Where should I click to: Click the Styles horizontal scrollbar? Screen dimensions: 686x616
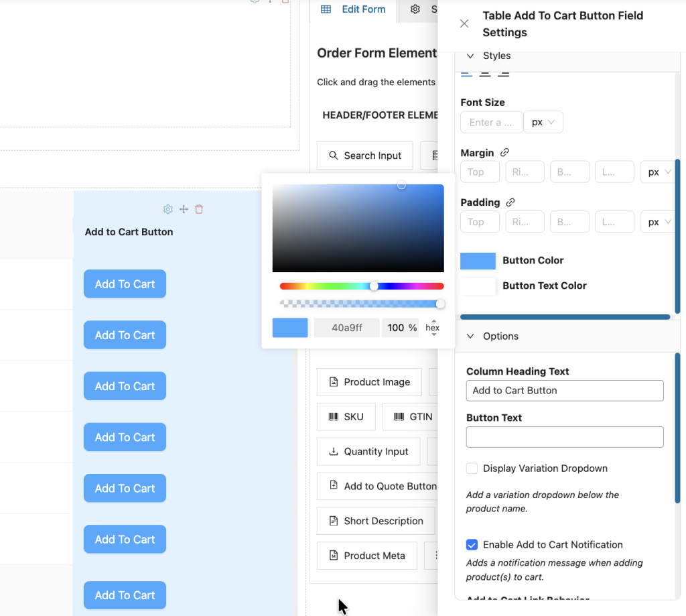[x=565, y=317]
